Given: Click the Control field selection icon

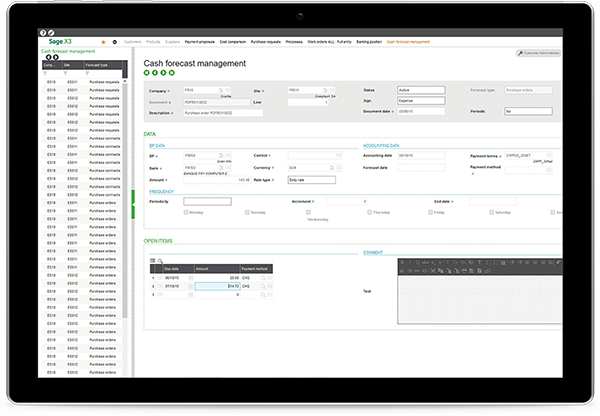Looking at the screenshot, I should 339,155.
